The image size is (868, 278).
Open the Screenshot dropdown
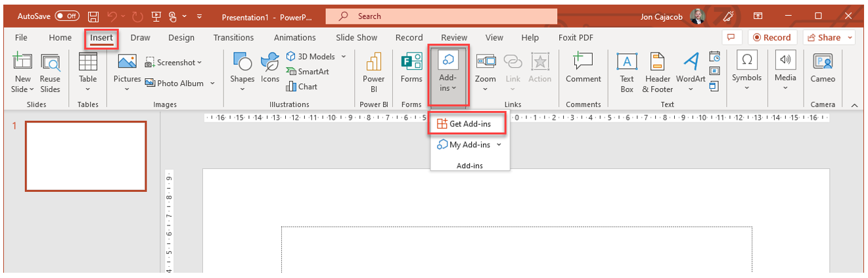pyautogui.click(x=173, y=62)
